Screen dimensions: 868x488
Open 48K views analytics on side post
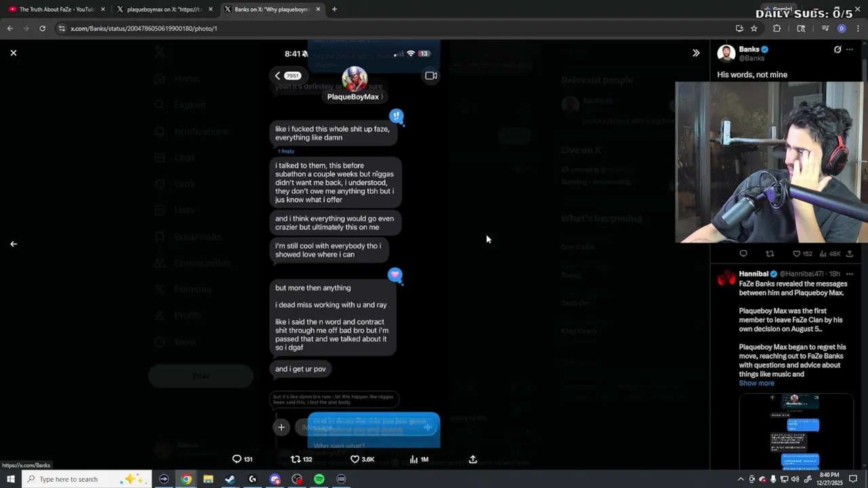click(830, 253)
